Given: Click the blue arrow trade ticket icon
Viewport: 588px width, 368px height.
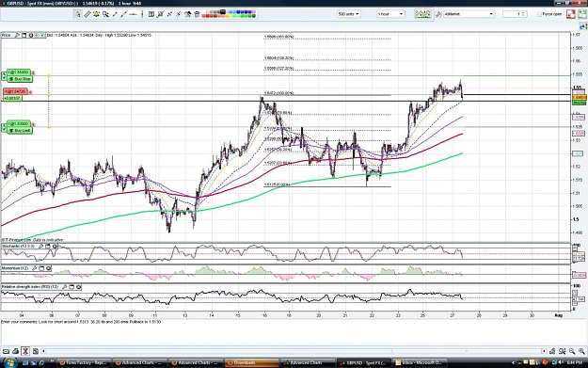Looking at the screenshot, I should click(583, 26).
